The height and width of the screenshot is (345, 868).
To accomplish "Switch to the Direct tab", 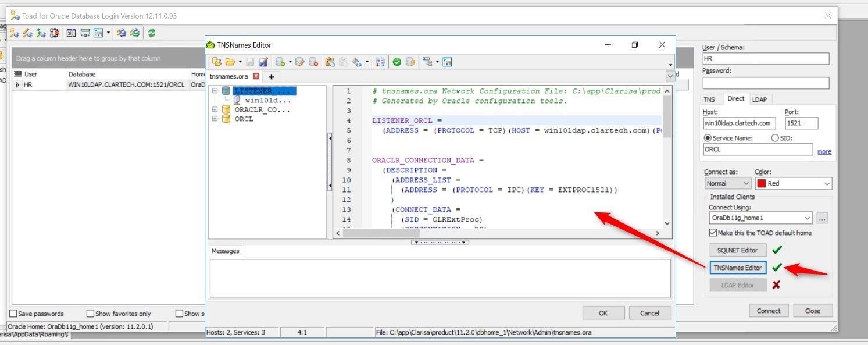I will click(x=736, y=99).
